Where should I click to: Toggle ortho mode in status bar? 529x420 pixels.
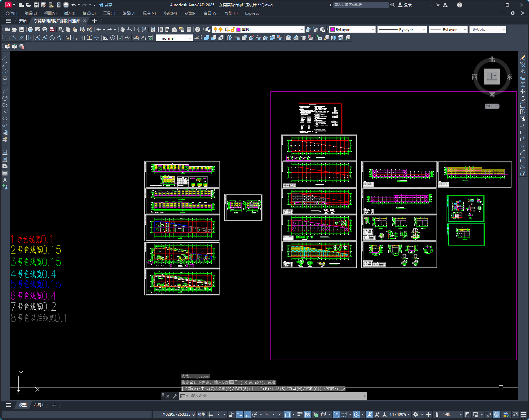click(247, 414)
